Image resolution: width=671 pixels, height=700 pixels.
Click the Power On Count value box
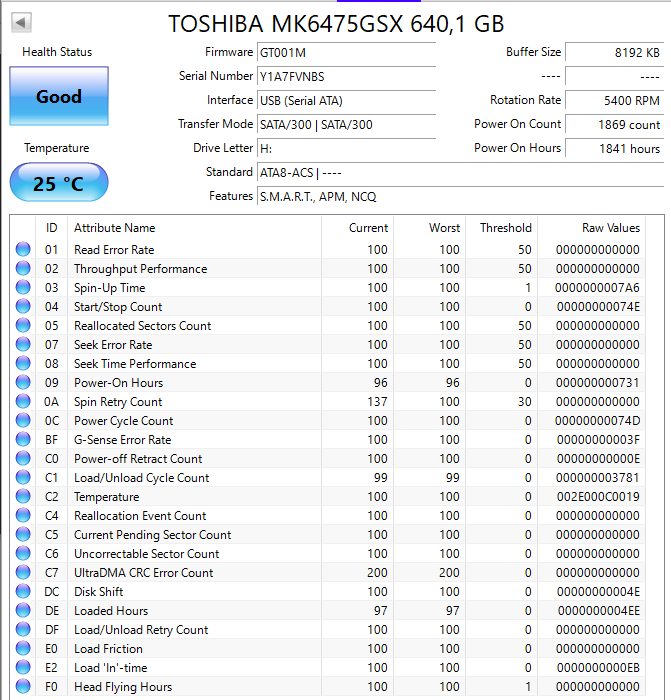614,124
